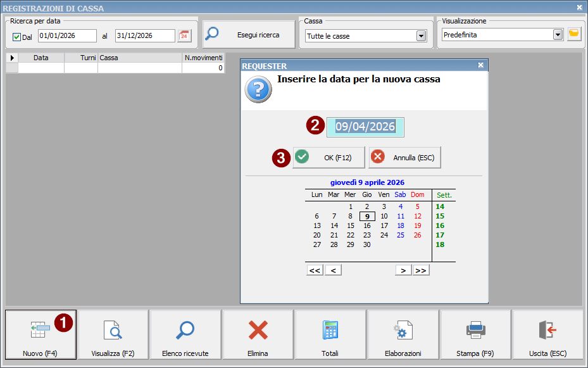Select day 15 in the calendar
The image size is (588, 368).
coord(350,225)
